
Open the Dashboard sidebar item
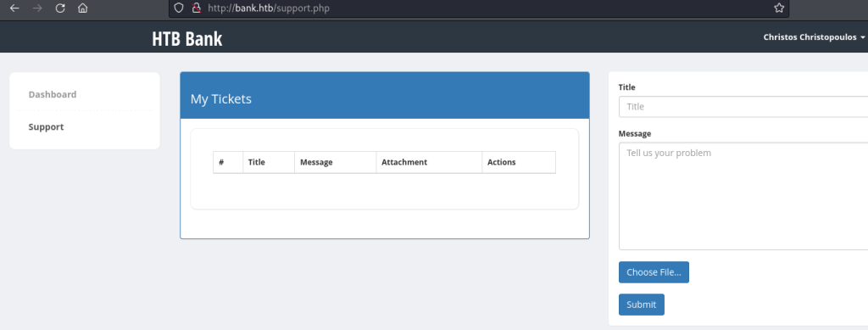tap(53, 95)
